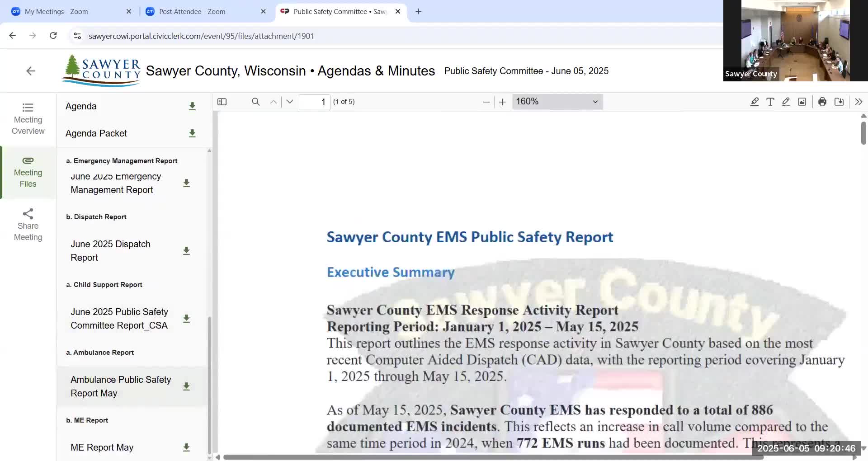The height and width of the screenshot is (461, 868).
Task: Open the document search tool
Action: [x=256, y=102]
